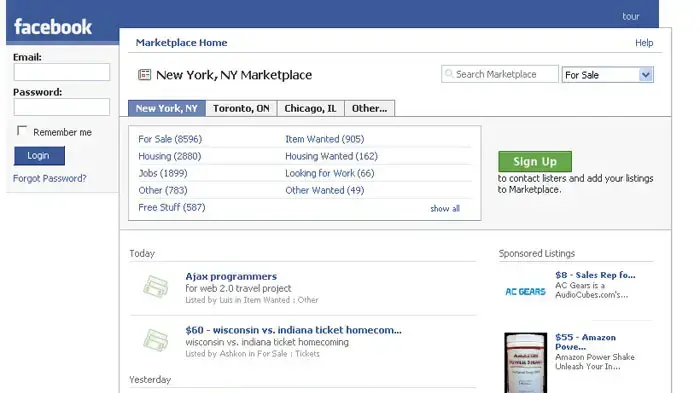Click the listing icon next to Ajax programmers

tap(156, 286)
